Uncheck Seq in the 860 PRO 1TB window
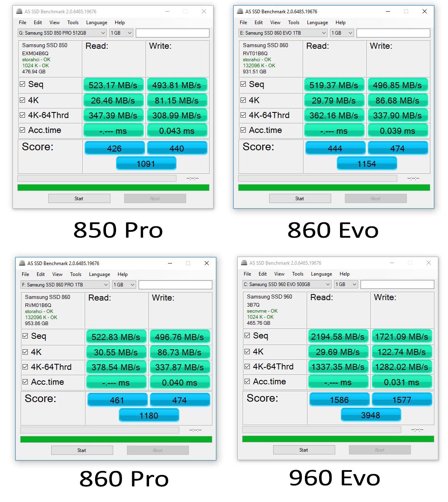Viewport: 448px width, 502px height. (25, 336)
